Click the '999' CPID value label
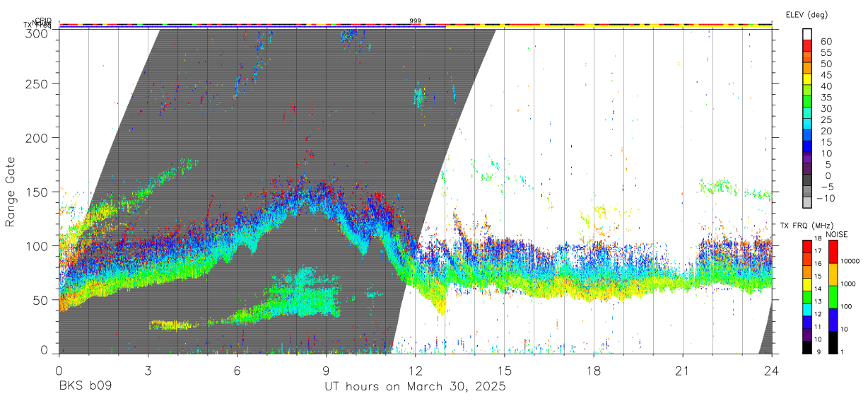Viewport: 868px width, 401px height. [416, 21]
